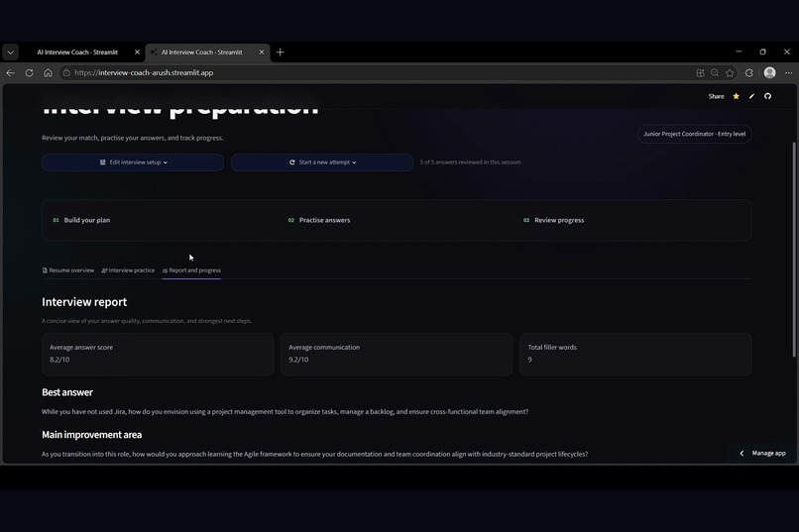
Task: Click the Interview report heading
Action: [x=84, y=302]
